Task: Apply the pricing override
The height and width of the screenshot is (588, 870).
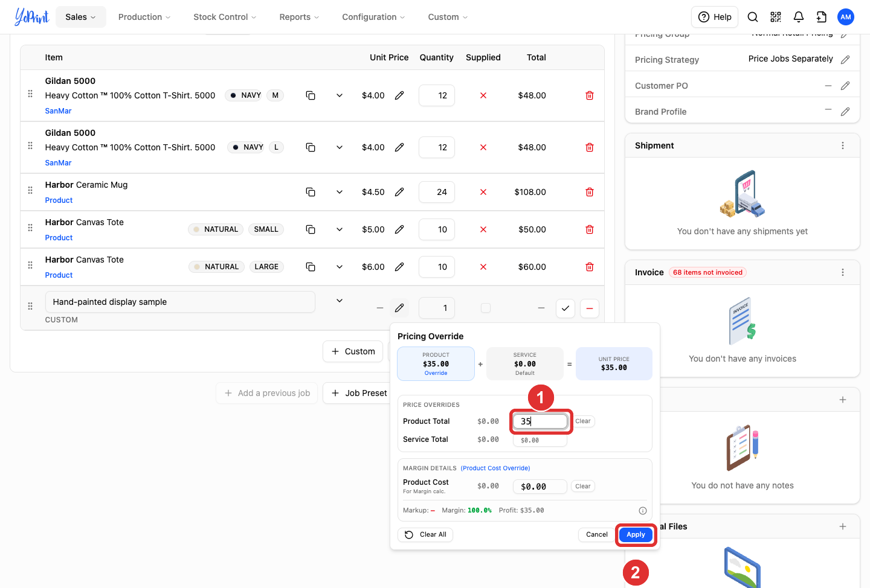Action: [636, 535]
